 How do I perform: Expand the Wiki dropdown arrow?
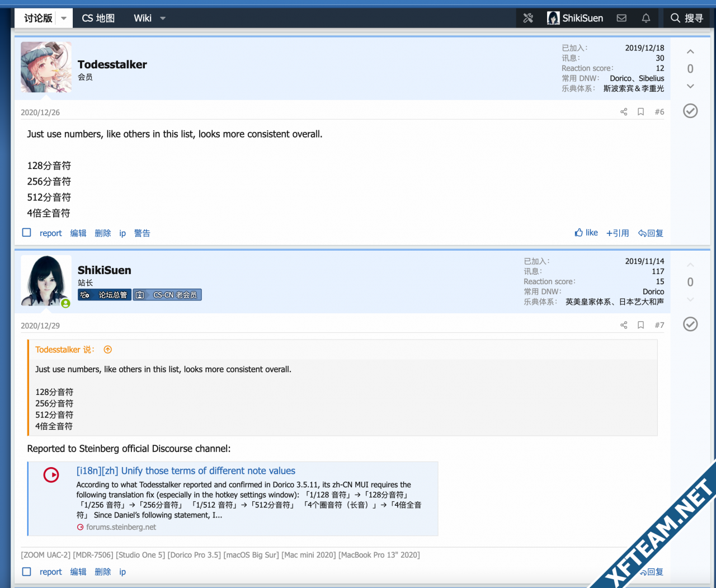coord(163,18)
